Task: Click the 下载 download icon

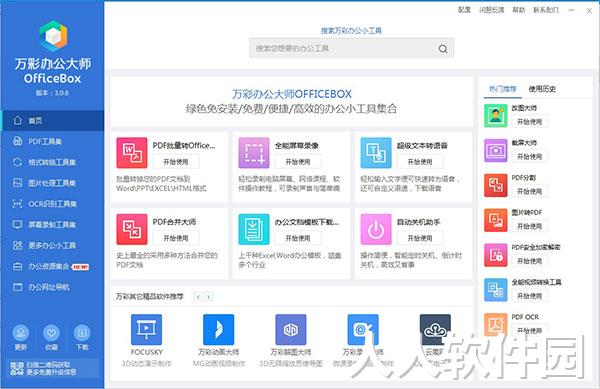Action: (82, 333)
